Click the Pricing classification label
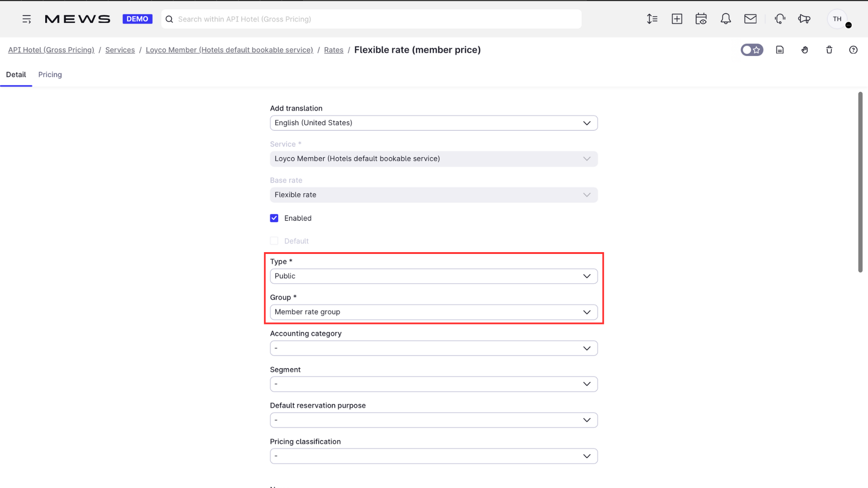Viewport: 868px width, 488px height. point(305,441)
